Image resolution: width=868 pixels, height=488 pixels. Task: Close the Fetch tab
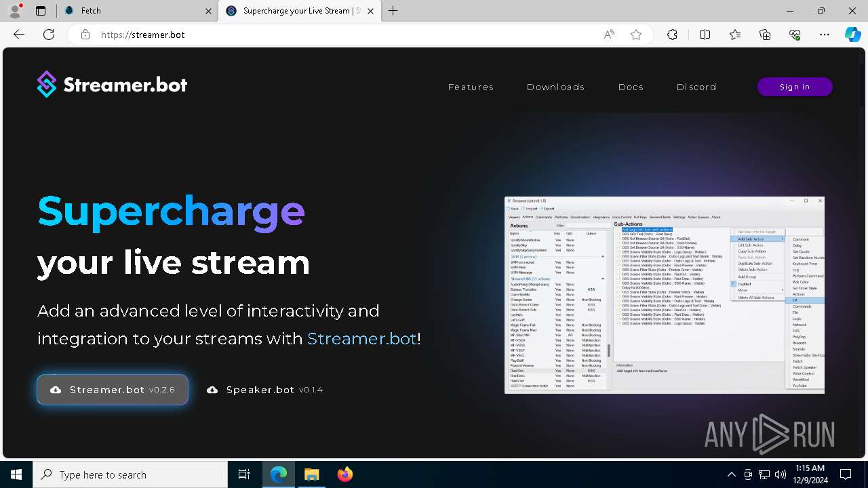pos(209,11)
